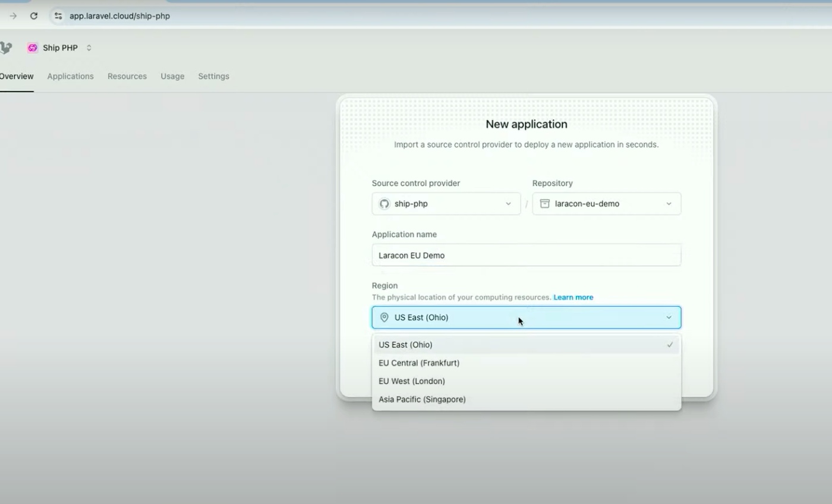Expand chevron on the source control provider selector
This screenshot has width=832, height=504.
(x=508, y=204)
